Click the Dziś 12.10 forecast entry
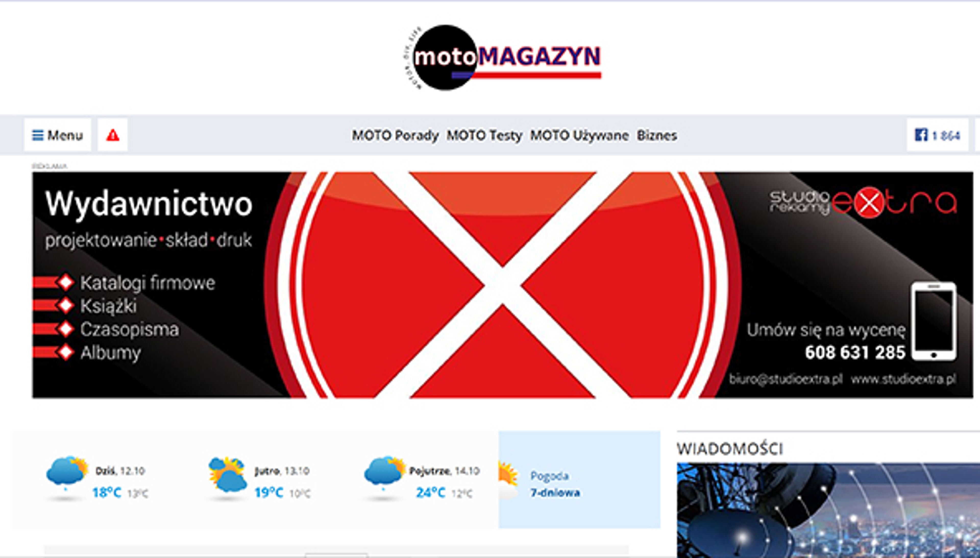This screenshot has height=558, width=980. point(120,471)
